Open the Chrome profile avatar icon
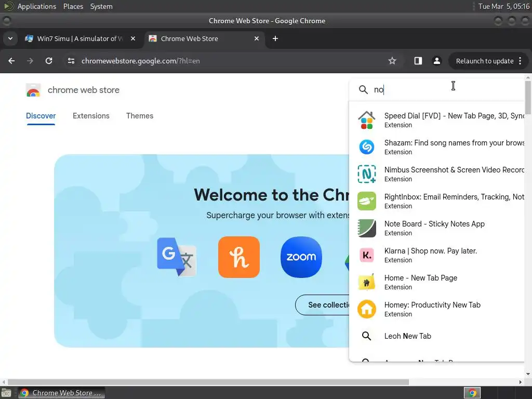 tap(437, 61)
